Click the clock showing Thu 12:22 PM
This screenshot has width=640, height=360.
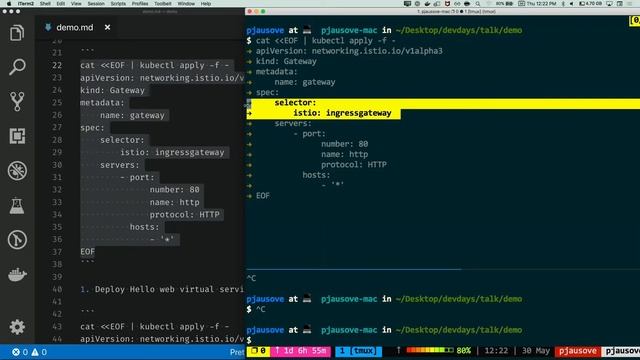pyautogui.click(x=542, y=4)
